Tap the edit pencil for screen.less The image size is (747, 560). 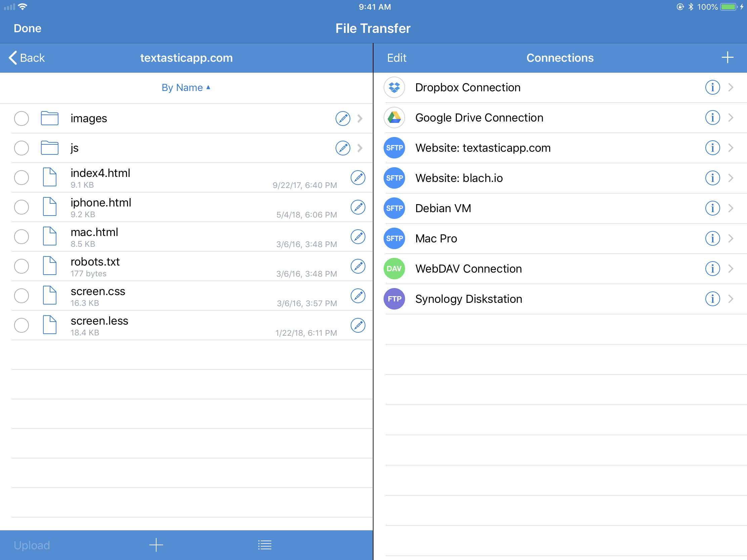click(x=358, y=325)
